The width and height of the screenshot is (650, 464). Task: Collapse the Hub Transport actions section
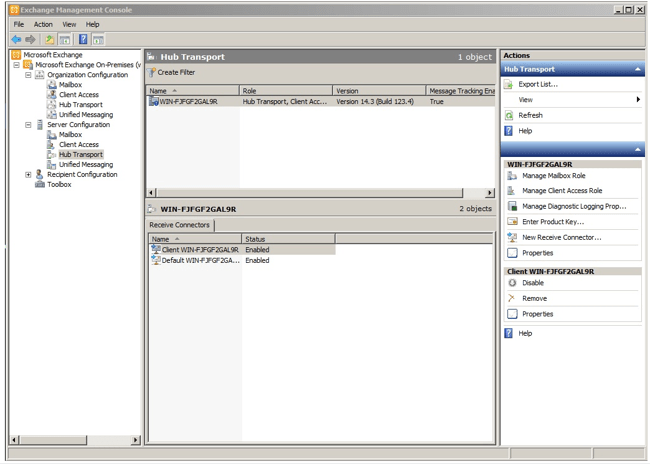638,69
